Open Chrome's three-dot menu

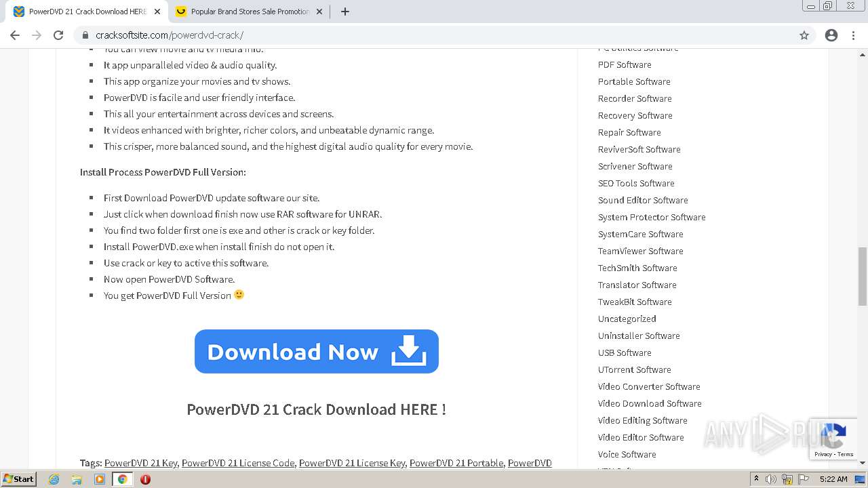[x=853, y=35]
